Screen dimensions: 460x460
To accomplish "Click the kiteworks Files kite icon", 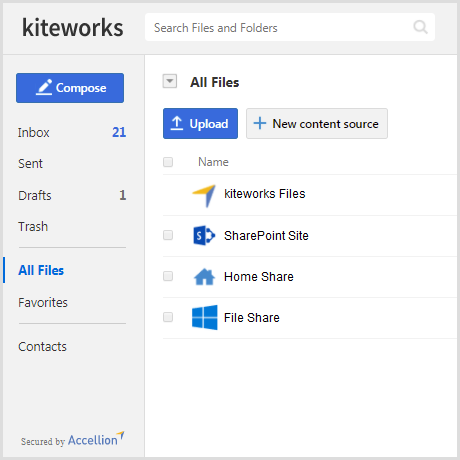I will pyautogui.click(x=204, y=196).
